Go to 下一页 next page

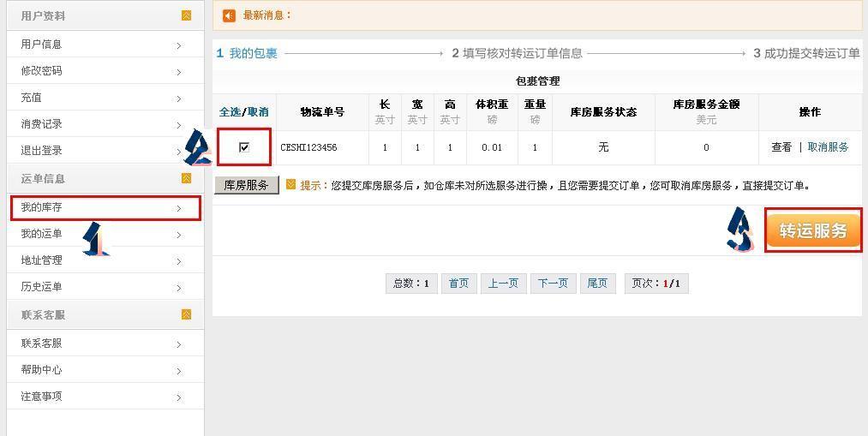pyautogui.click(x=553, y=284)
